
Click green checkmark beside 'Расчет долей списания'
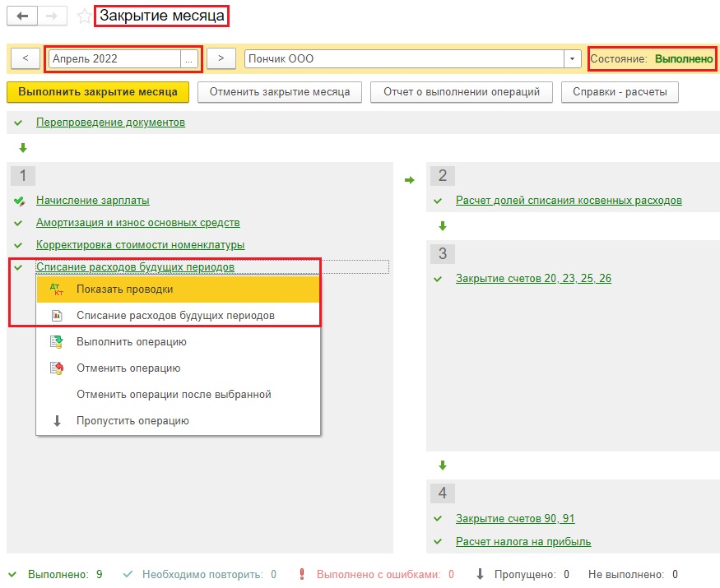point(438,201)
